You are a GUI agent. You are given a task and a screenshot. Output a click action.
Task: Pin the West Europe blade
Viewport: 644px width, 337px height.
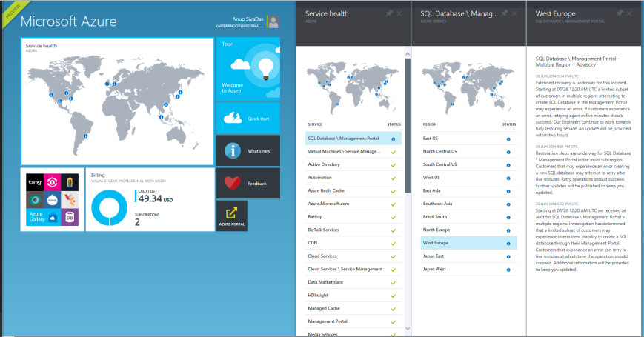pos(620,13)
